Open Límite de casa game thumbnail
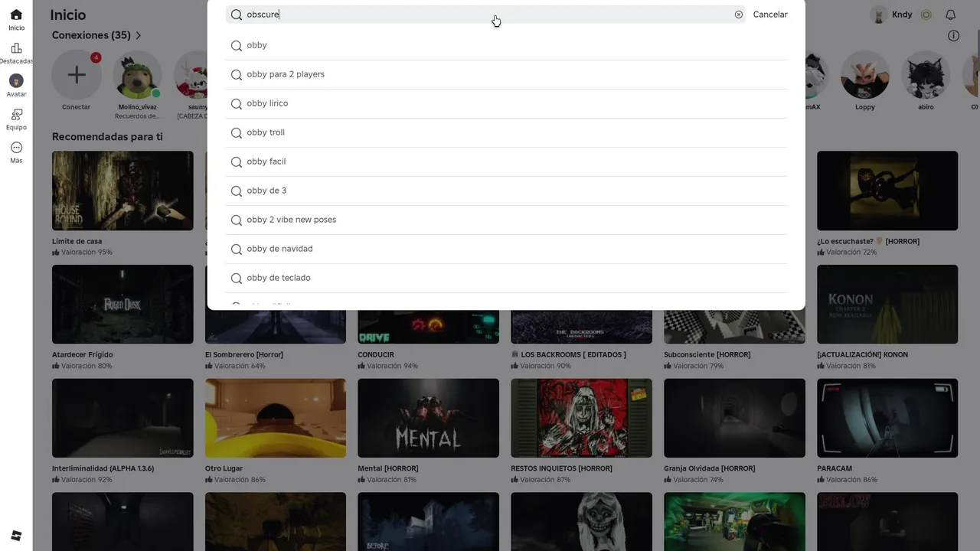Screen dimensions: 980x551 (x=122, y=191)
